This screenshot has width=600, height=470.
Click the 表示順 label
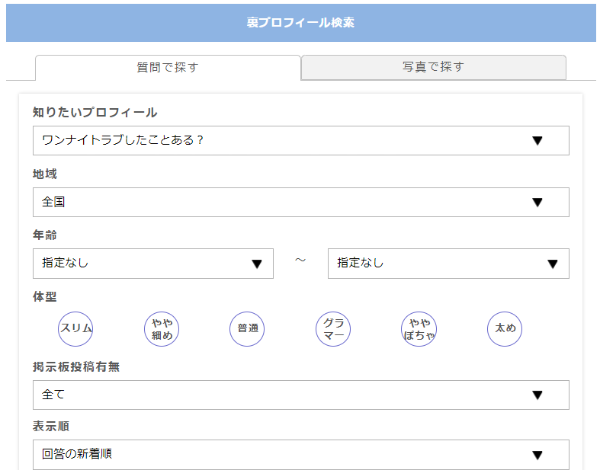click(51, 426)
